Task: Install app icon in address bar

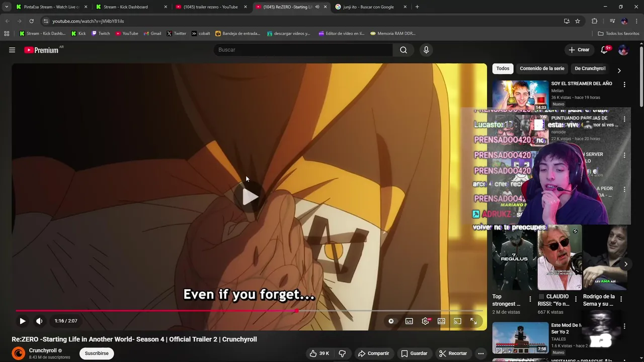Action: 567,21
